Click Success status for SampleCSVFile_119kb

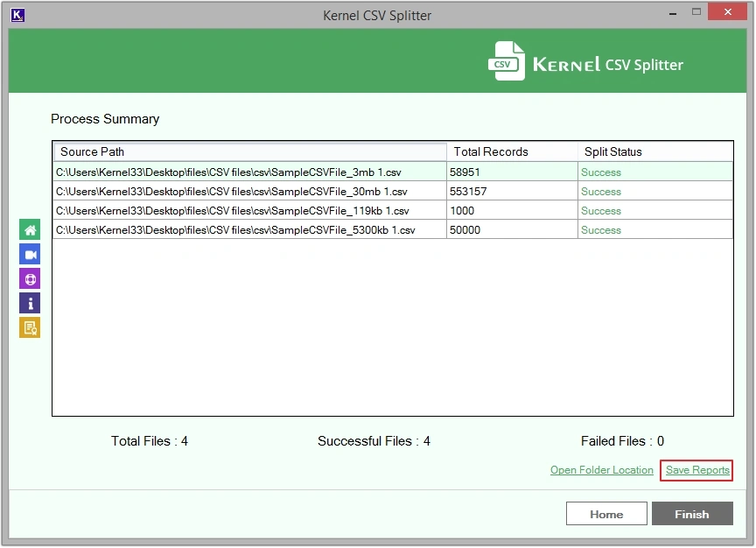pyautogui.click(x=601, y=210)
